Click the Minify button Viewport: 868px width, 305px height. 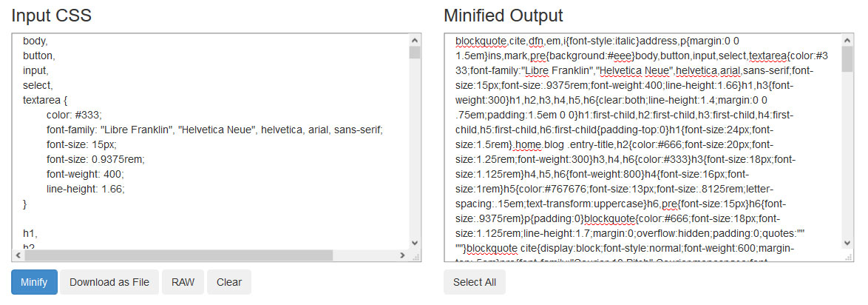pyautogui.click(x=34, y=282)
